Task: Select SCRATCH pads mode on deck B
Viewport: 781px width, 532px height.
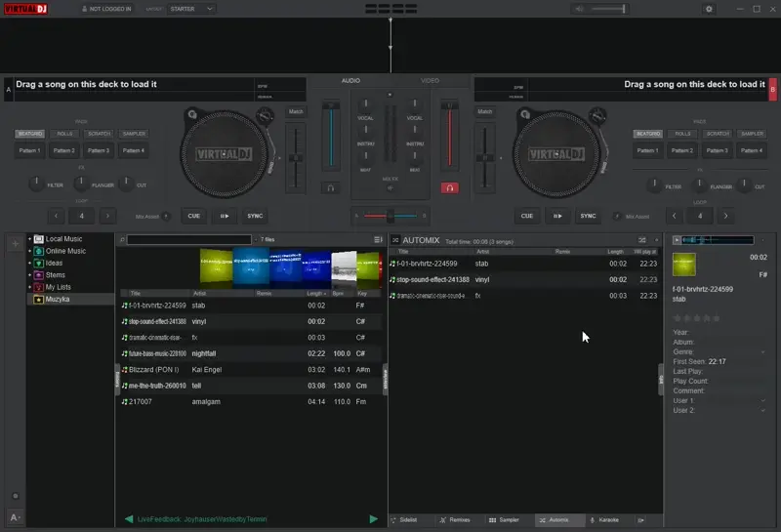Action: [718, 134]
